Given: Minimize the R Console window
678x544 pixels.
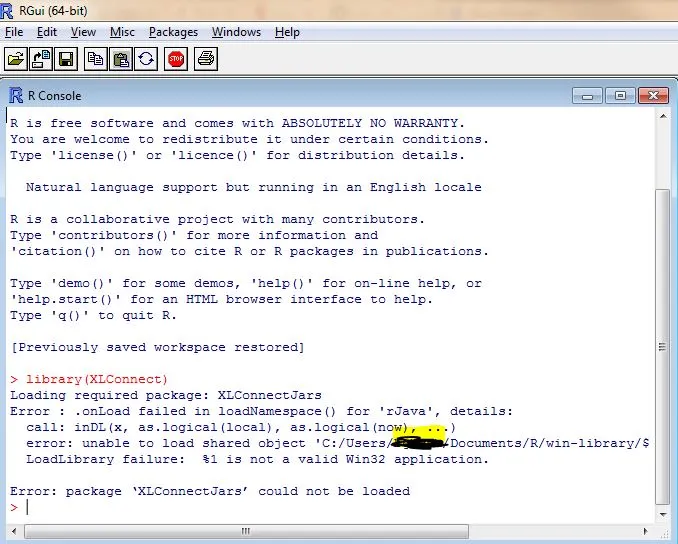Looking at the screenshot, I should 587,96.
